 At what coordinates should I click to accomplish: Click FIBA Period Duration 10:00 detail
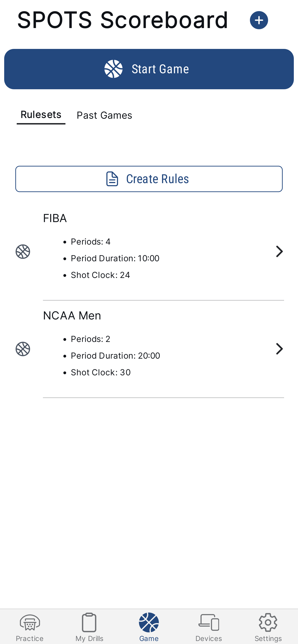(x=115, y=258)
